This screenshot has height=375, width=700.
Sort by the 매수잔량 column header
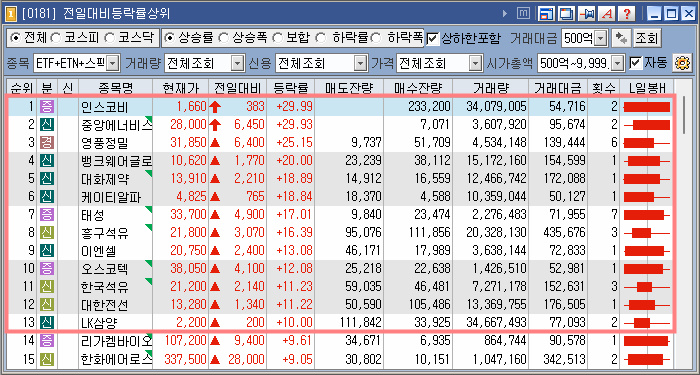417,88
